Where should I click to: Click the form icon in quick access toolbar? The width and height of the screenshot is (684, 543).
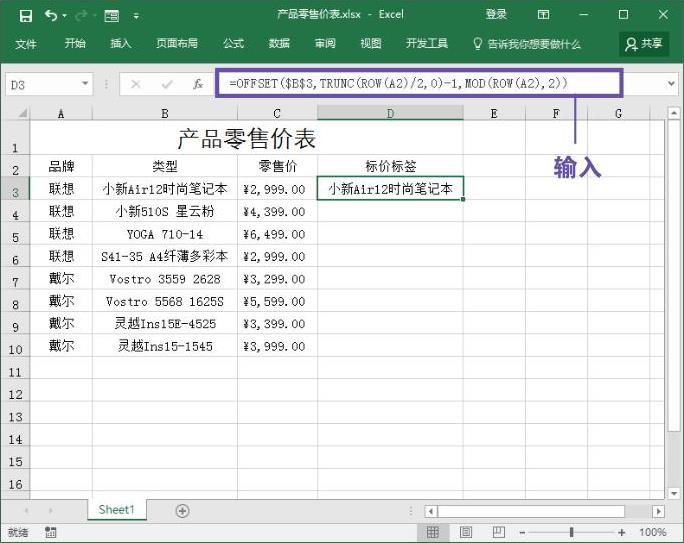click(x=112, y=16)
